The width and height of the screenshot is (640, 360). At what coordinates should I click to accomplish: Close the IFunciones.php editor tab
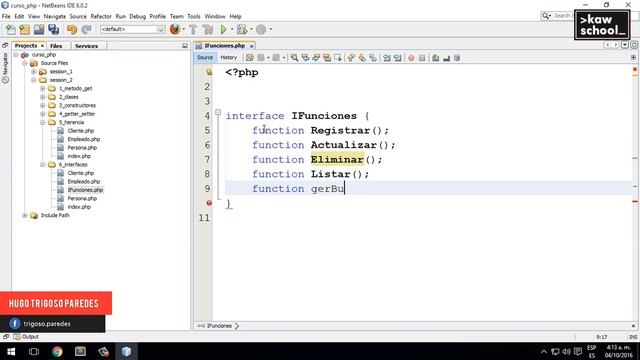(252, 46)
